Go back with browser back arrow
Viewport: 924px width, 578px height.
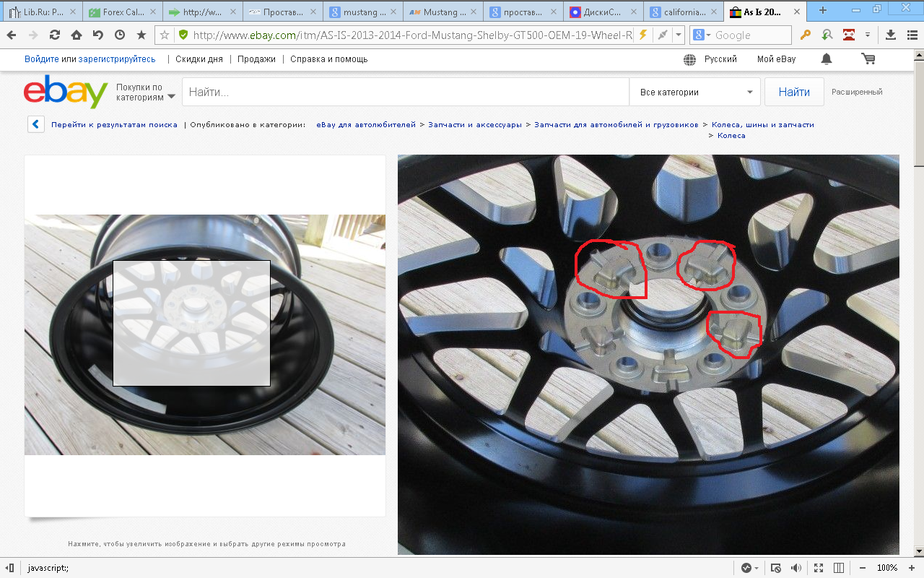pyautogui.click(x=11, y=35)
